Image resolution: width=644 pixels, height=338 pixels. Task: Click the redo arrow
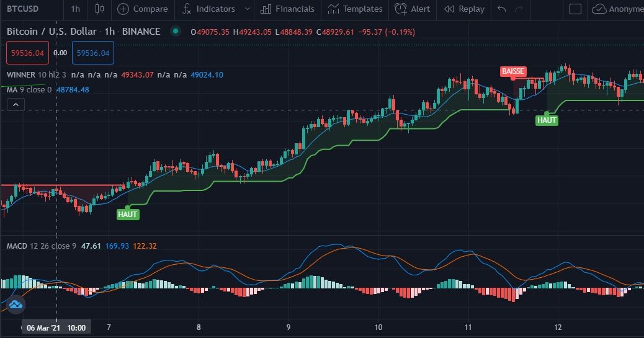click(x=519, y=9)
